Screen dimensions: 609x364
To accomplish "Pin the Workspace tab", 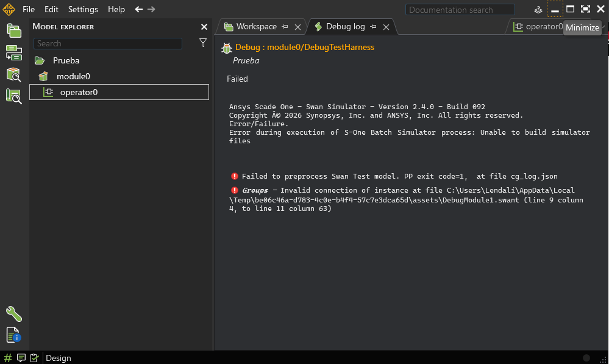I will pyautogui.click(x=285, y=27).
